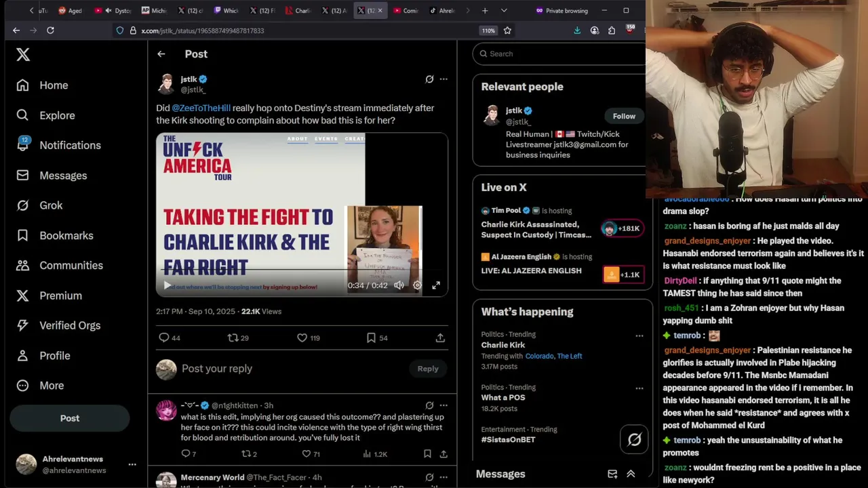This screenshot has width=868, height=488.
Task: Click the large Post button in the sidebar
Action: click(70, 418)
